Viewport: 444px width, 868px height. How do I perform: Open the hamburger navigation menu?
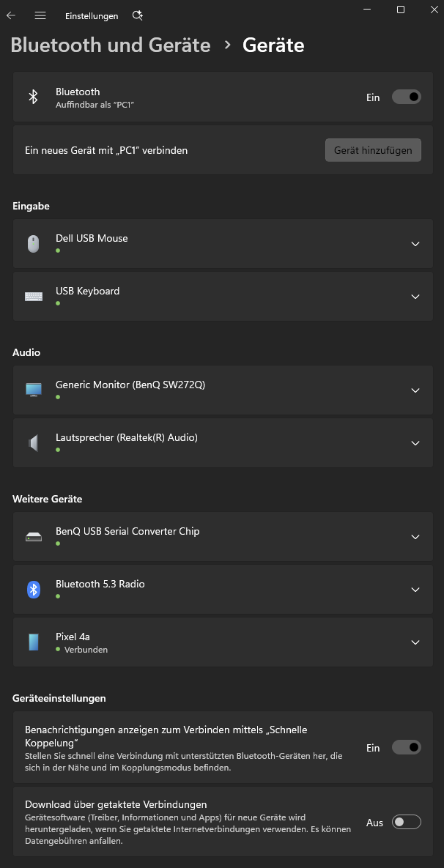40,15
